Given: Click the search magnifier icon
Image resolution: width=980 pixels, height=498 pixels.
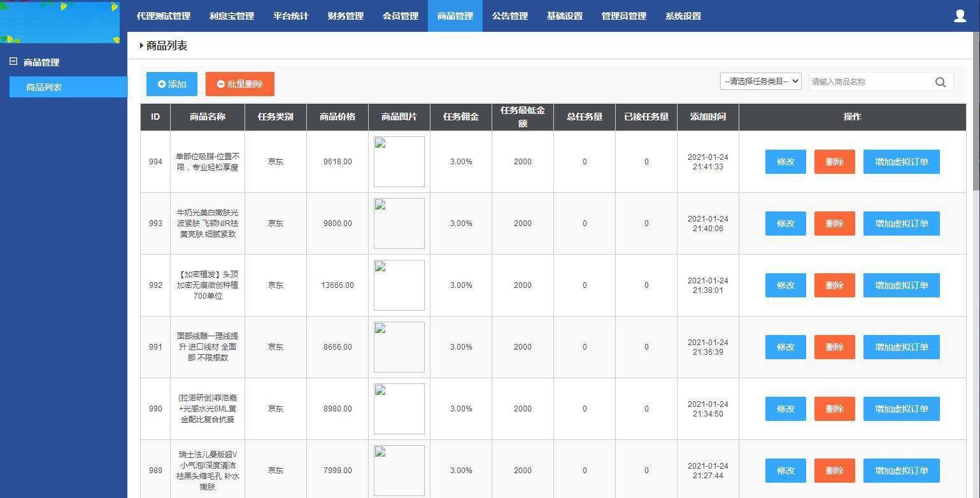Looking at the screenshot, I should 941,82.
